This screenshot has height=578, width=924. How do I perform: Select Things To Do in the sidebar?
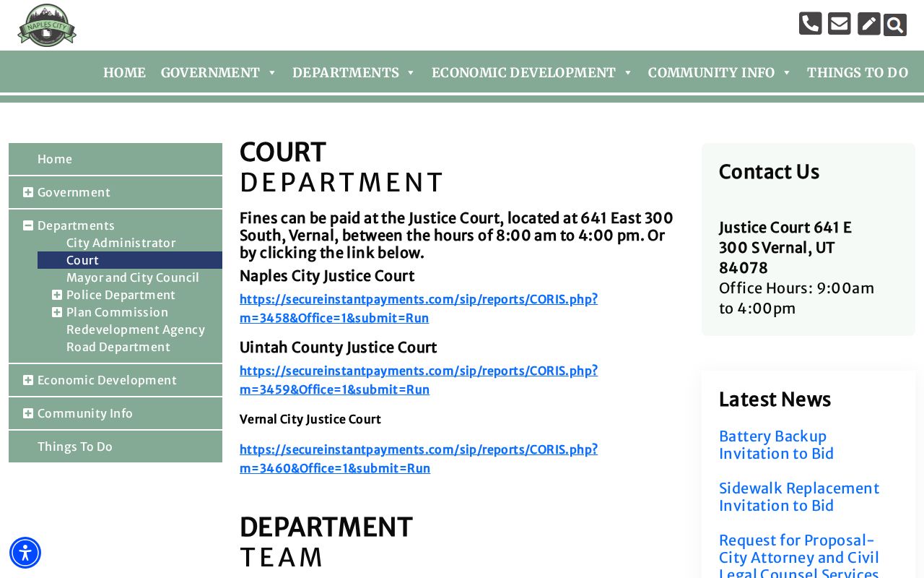tap(115, 447)
